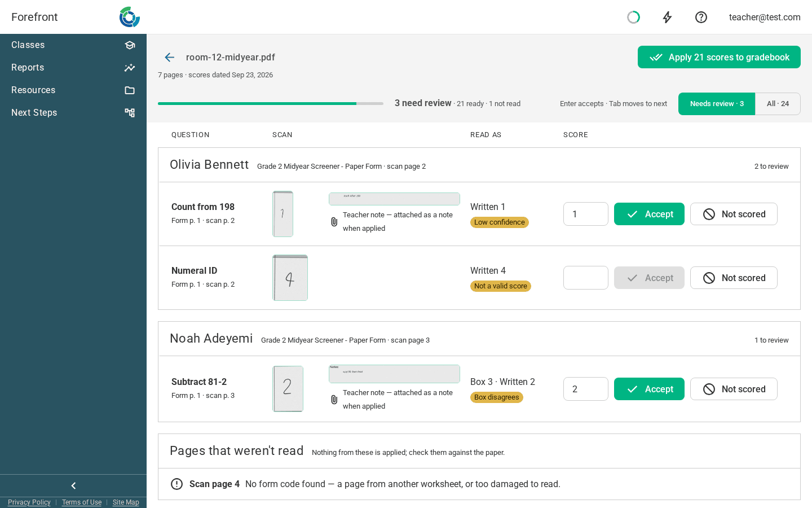This screenshot has height=508, width=812.
Task: Open the help question mark icon
Action: (701, 17)
